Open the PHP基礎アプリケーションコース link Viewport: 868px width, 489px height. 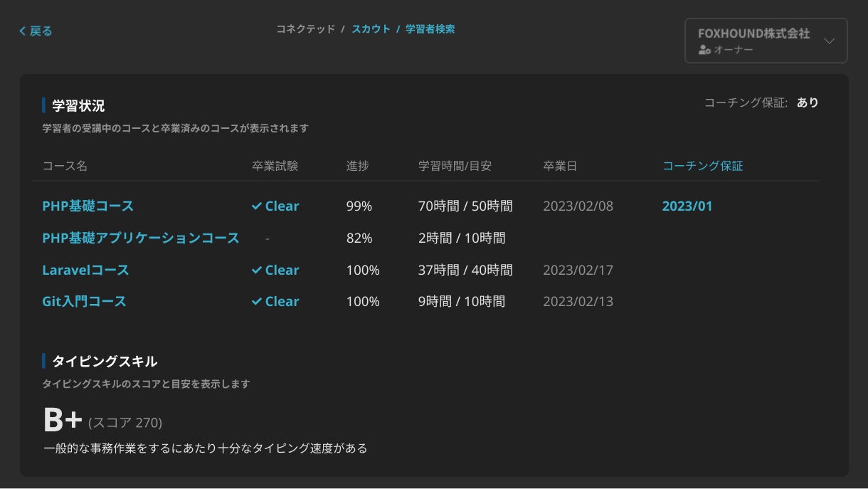click(x=141, y=238)
